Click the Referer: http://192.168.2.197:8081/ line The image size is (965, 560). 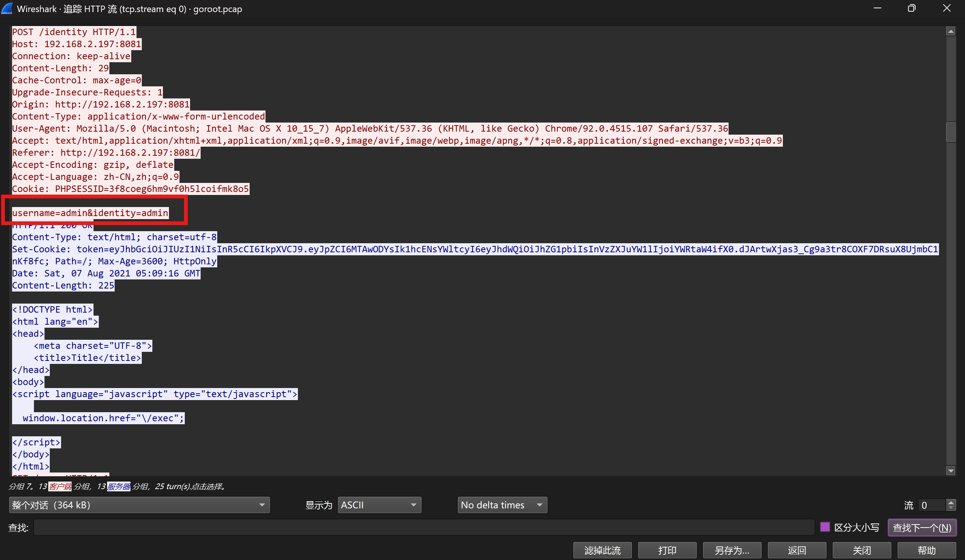(x=106, y=153)
